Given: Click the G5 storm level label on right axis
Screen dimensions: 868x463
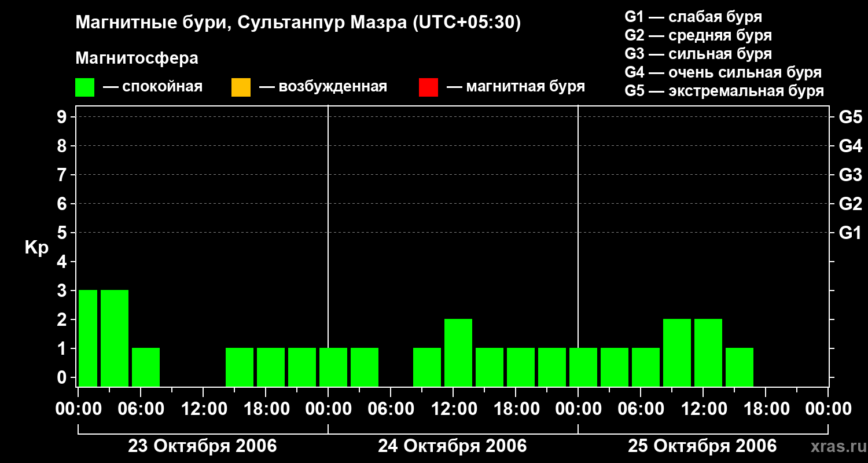Looking at the screenshot, I should pyautogui.click(x=851, y=117).
